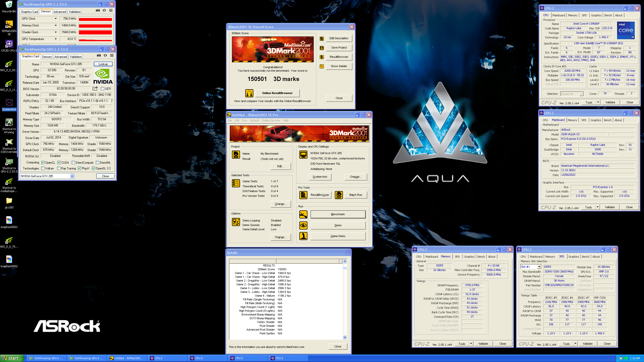Toggle the Vulkan checkbox
Image resolution: width=644 pixels, height=362 pixels.
43,168
